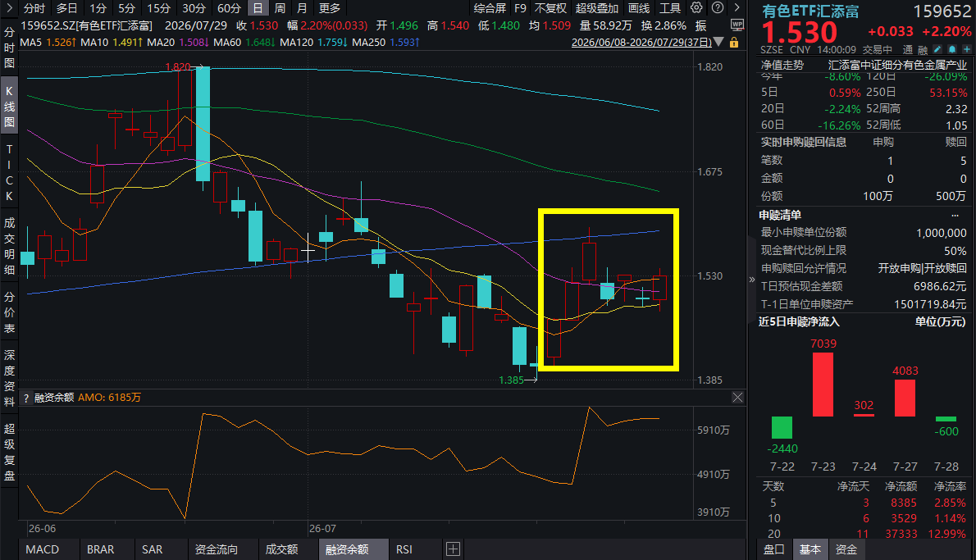This screenshot has height=560, width=976.
Task: Click the 画线 drawing button
Action: pos(639,8)
